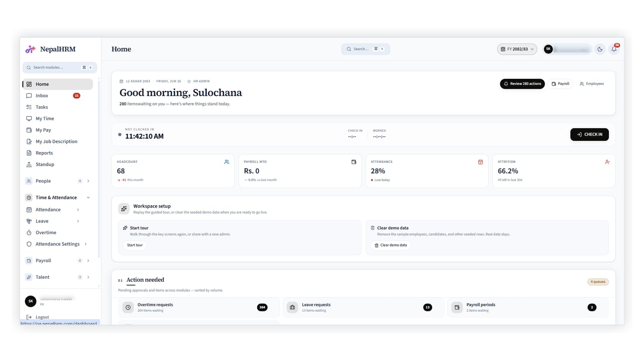Screen dimensions: 644x362
Task: Expand the Talent section chevron
Action: click(x=88, y=277)
